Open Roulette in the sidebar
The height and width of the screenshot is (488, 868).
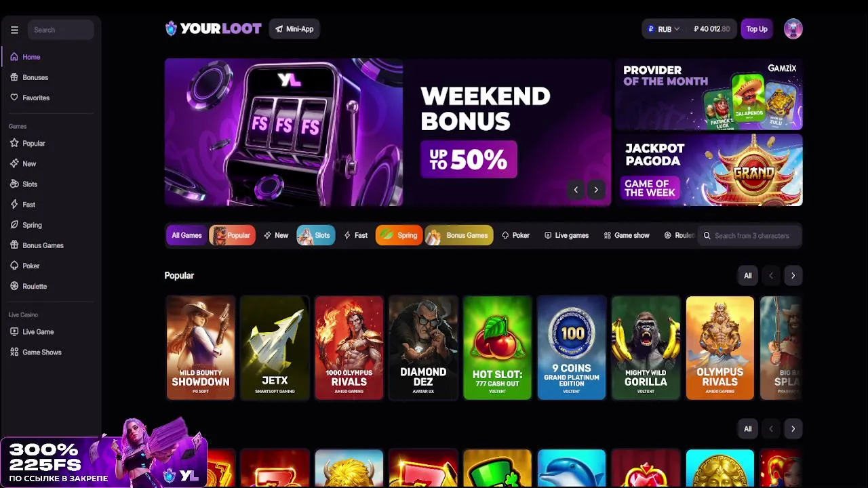pyautogui.click(x=35, y=286)
